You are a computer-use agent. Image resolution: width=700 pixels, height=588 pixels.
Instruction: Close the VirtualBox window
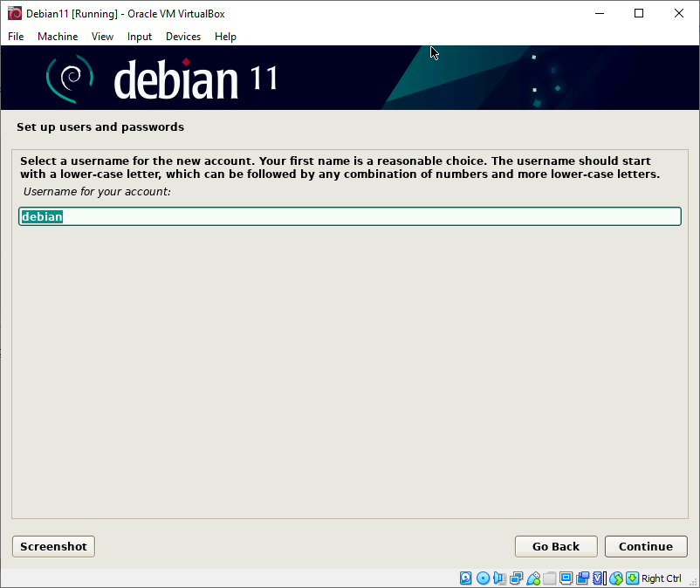click(678, 13)
